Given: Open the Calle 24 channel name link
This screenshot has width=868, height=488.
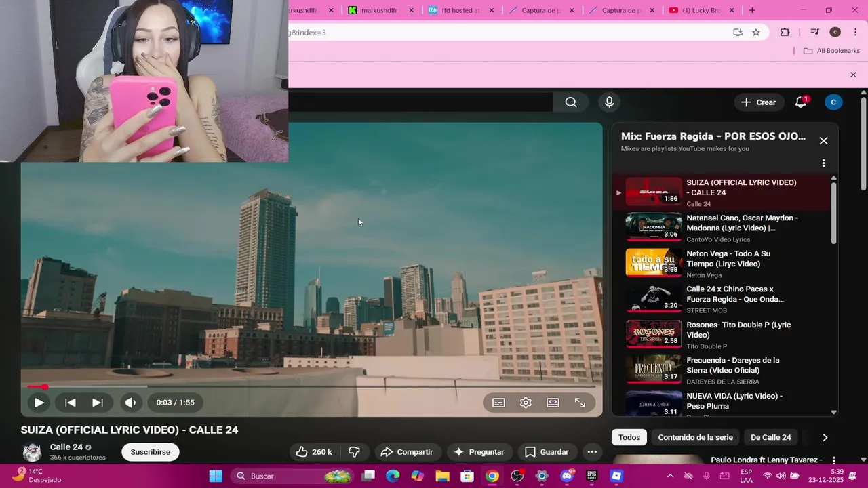Looking at the screenshot, I should (x=66, y=447).
